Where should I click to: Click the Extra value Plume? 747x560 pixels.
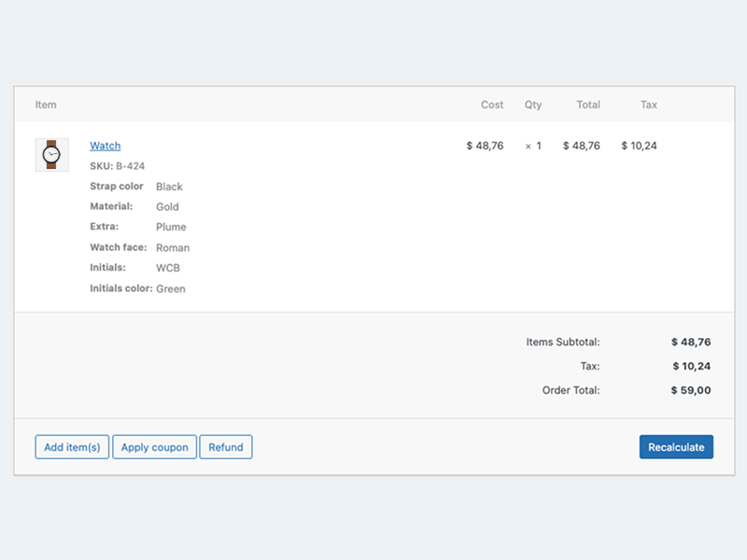(171, 227)
